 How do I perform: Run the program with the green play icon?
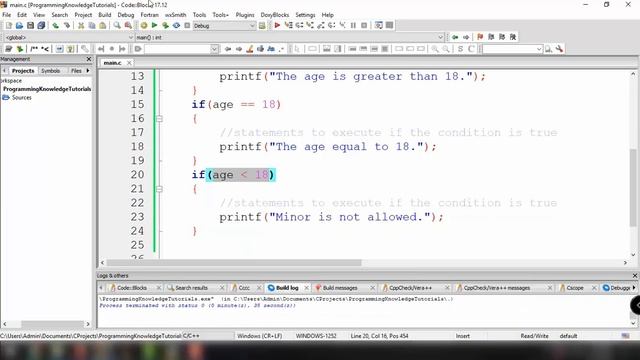tap(154, 25)
